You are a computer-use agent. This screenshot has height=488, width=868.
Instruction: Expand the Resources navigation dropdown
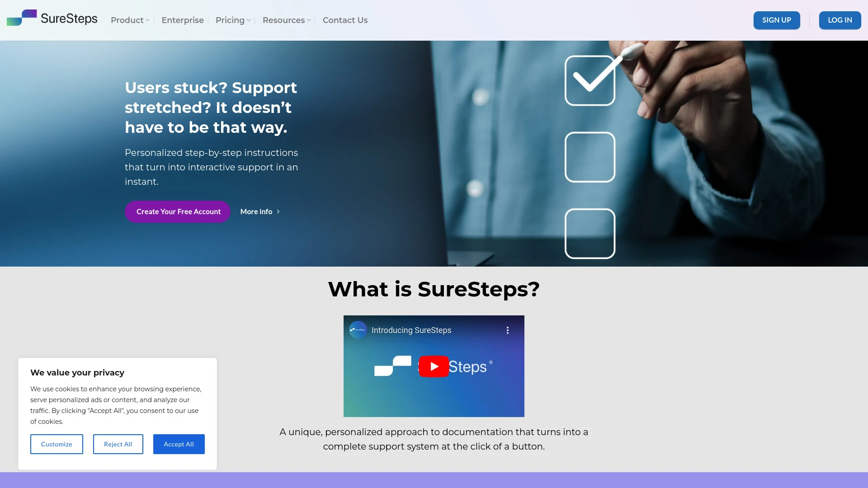(287, 20)
